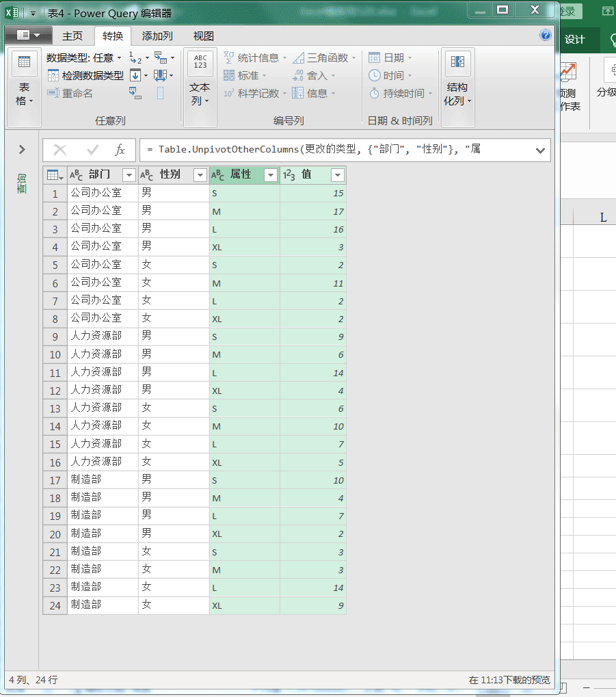This screenshot has width=616, height=697.
Task: Click the 科学记数 label
Action: tap(258, 93)
